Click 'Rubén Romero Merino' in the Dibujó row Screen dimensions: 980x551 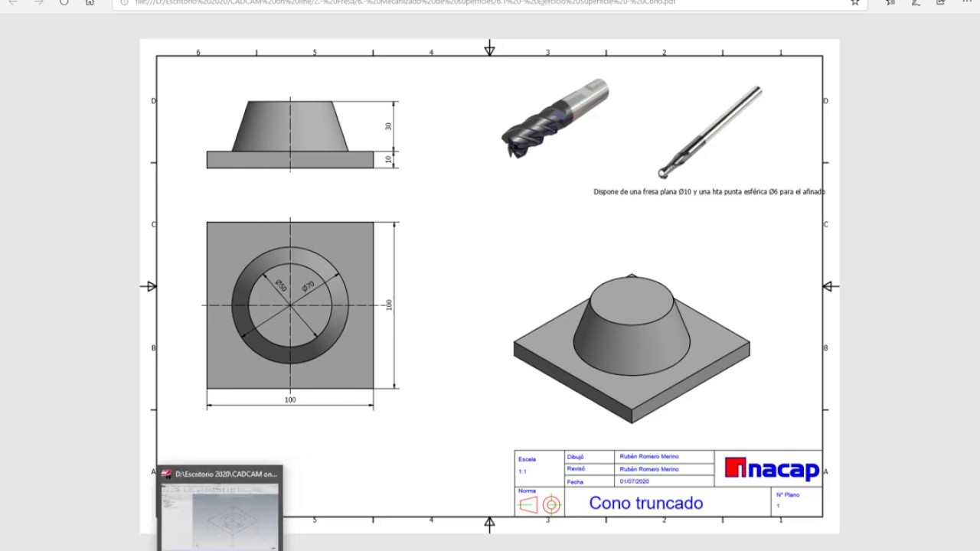pos(649,457)
